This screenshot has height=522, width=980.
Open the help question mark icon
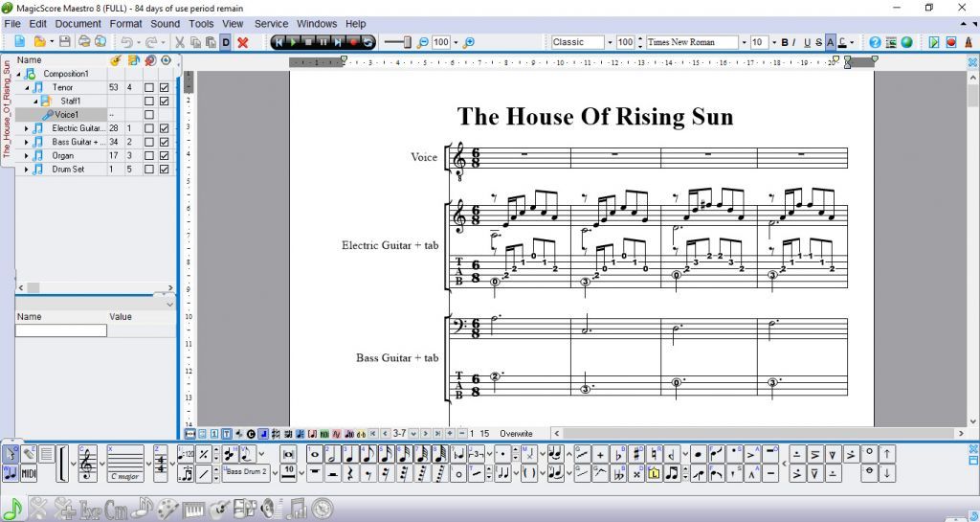(x=875, y=42)
